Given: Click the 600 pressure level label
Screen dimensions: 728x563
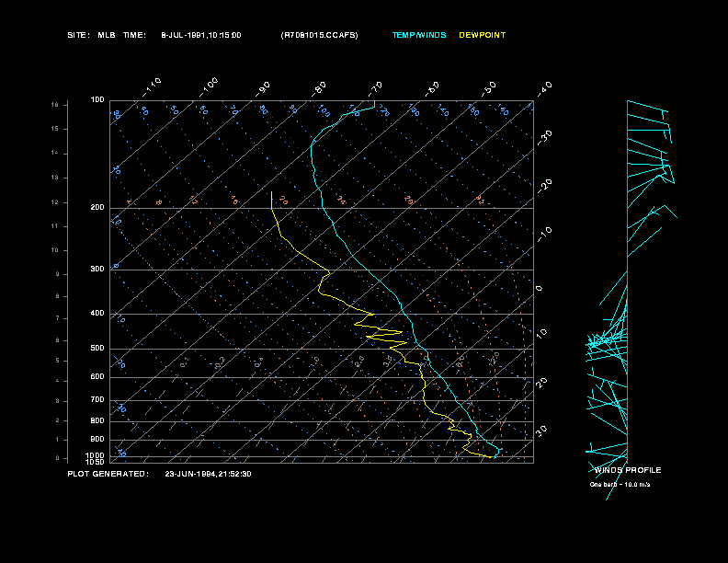Looking at the screenshot, I should pos(97,377).
